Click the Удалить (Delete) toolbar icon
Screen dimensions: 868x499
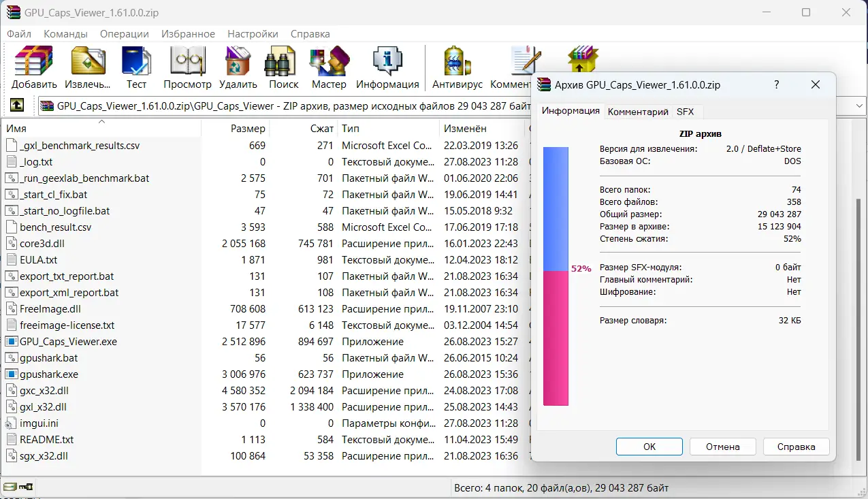click(238, 61)
